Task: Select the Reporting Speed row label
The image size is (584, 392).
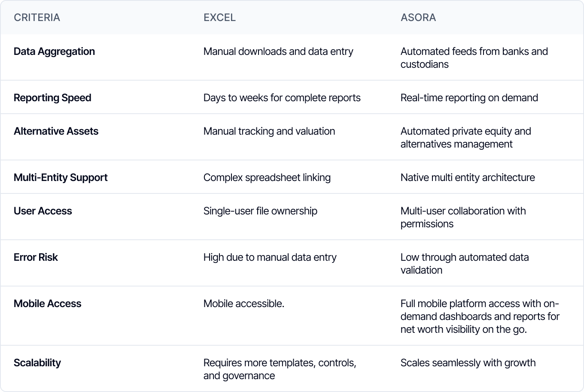Action: [52, 98]
